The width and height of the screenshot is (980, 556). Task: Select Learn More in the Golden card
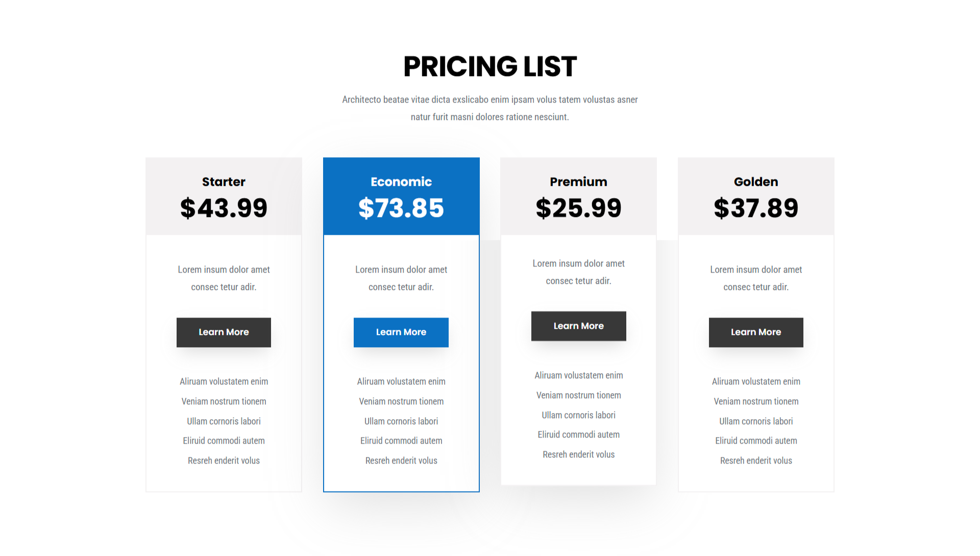pyautogui.click(x=755, y=332)
